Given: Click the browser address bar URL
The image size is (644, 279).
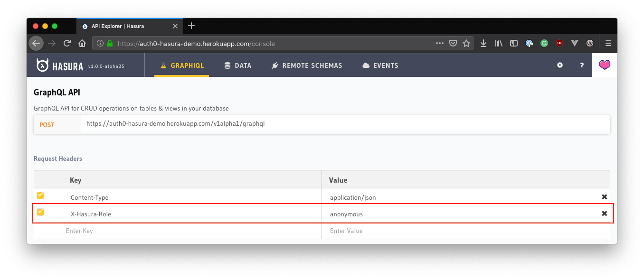Looking at the screenshot, I should [x=196, y=44].
